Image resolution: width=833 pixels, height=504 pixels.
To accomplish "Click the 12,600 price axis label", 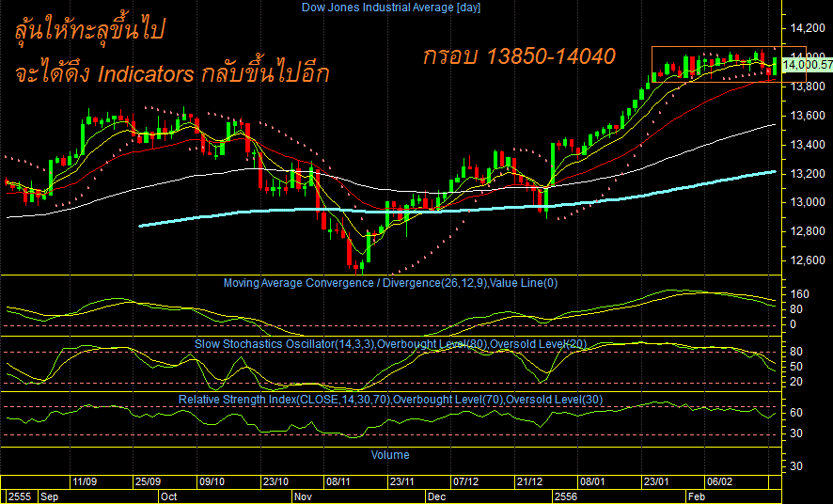I will click(808, 260).
